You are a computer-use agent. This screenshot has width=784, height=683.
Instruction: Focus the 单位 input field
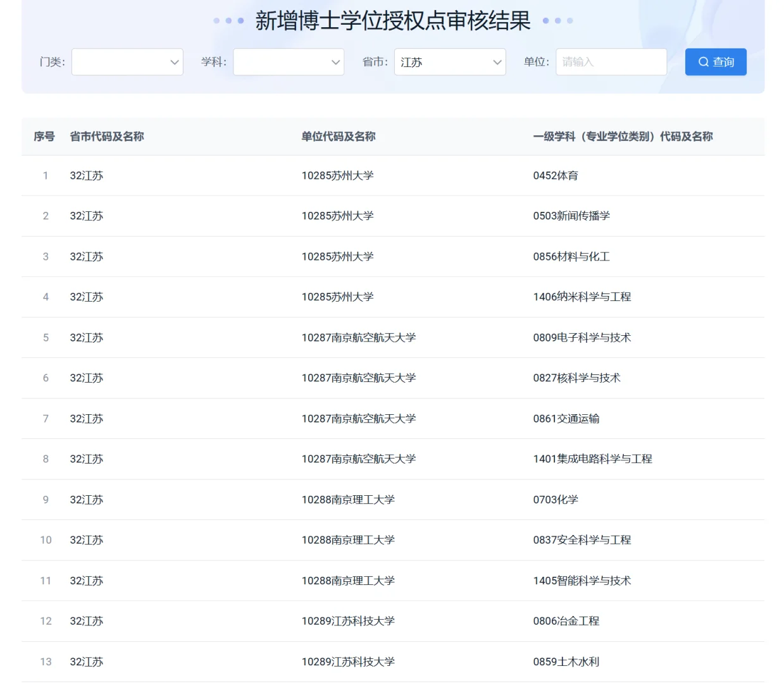click(611, 62)
